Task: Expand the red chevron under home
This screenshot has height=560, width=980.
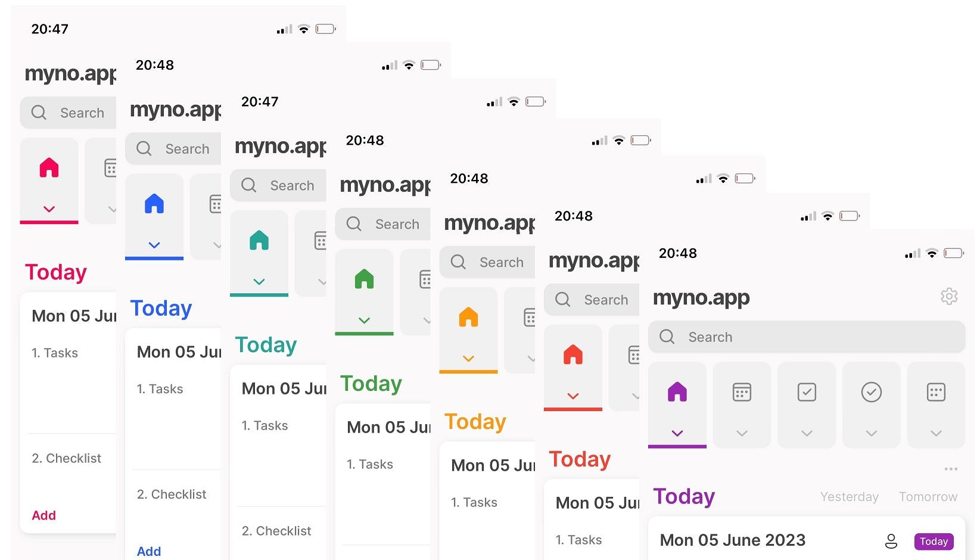Action: [x=573, y=396]
